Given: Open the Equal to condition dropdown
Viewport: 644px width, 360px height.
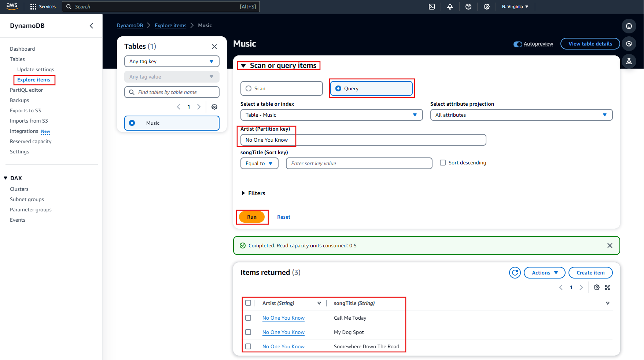Looking at the screenshot, I should point(259,163).
